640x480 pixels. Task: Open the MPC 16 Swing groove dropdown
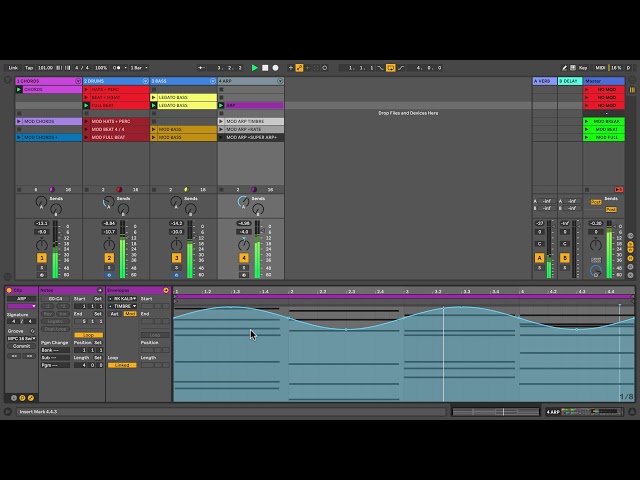point(21,338)
